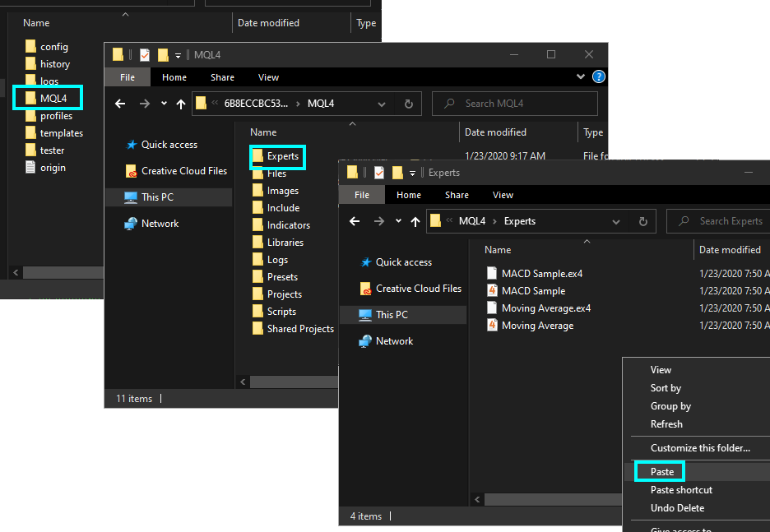
Task: Click 6B8ECCBC53 breadcrumb in MQL4 address bar
Action: tap(256, 104)
